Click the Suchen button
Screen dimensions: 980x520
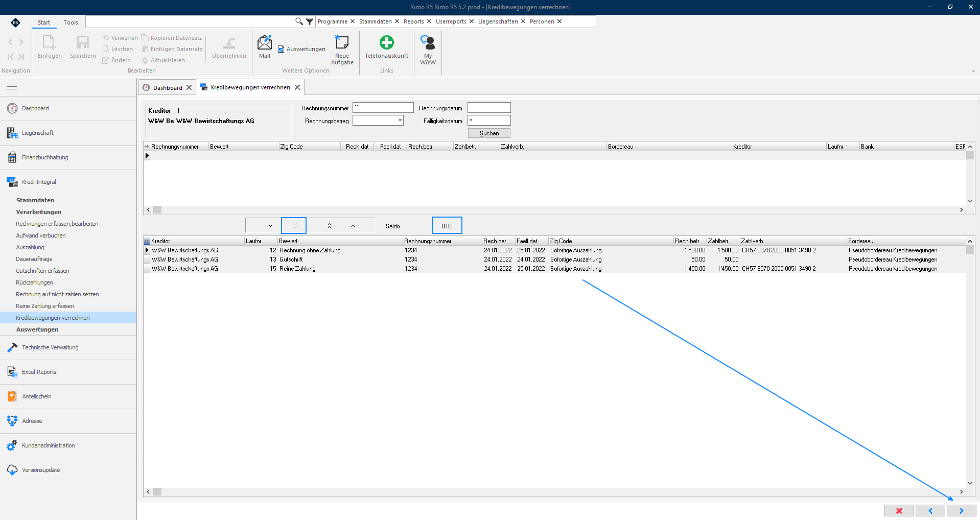489,133
